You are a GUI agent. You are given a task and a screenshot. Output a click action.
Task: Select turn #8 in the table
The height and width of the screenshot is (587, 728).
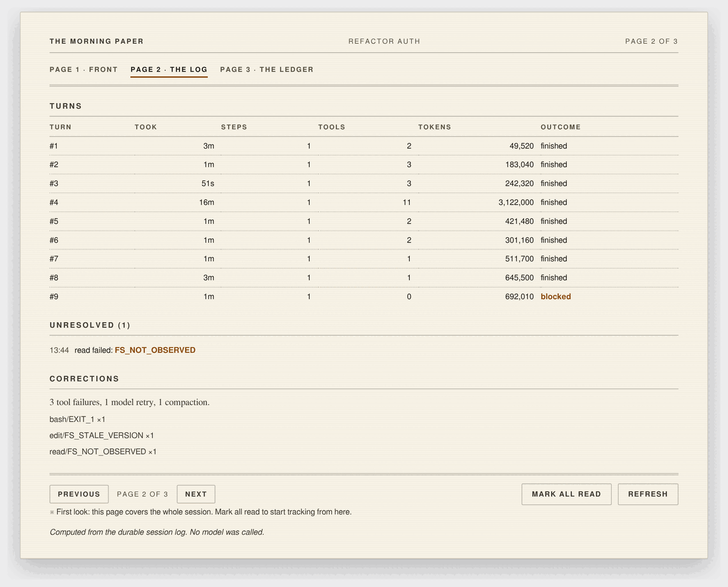tap(364, 277)
